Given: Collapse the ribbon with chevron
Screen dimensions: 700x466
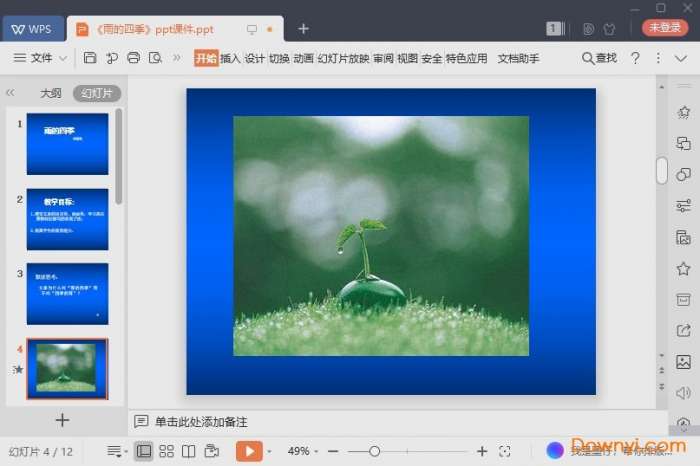Looking at the screenshot, I should coord(681,58).
